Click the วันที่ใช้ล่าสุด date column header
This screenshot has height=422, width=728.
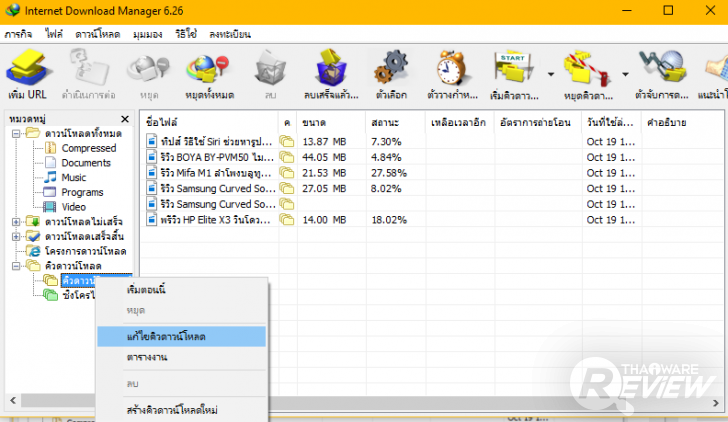pyautogui.click(x=611, y=123)
